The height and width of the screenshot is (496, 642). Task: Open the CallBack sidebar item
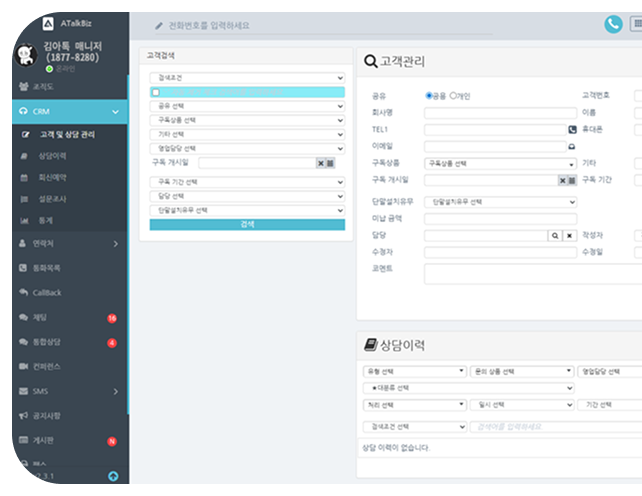[47, 292]
